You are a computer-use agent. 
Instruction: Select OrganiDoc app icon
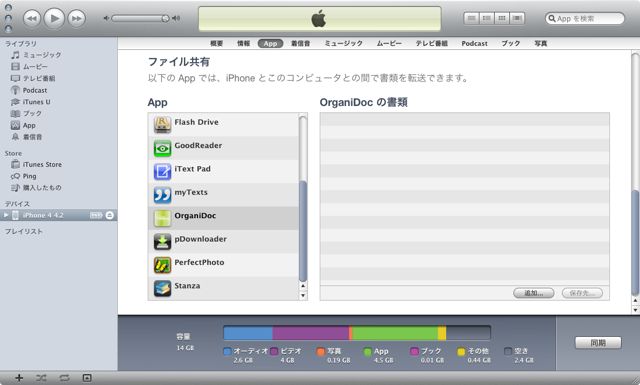coord(162,218)
